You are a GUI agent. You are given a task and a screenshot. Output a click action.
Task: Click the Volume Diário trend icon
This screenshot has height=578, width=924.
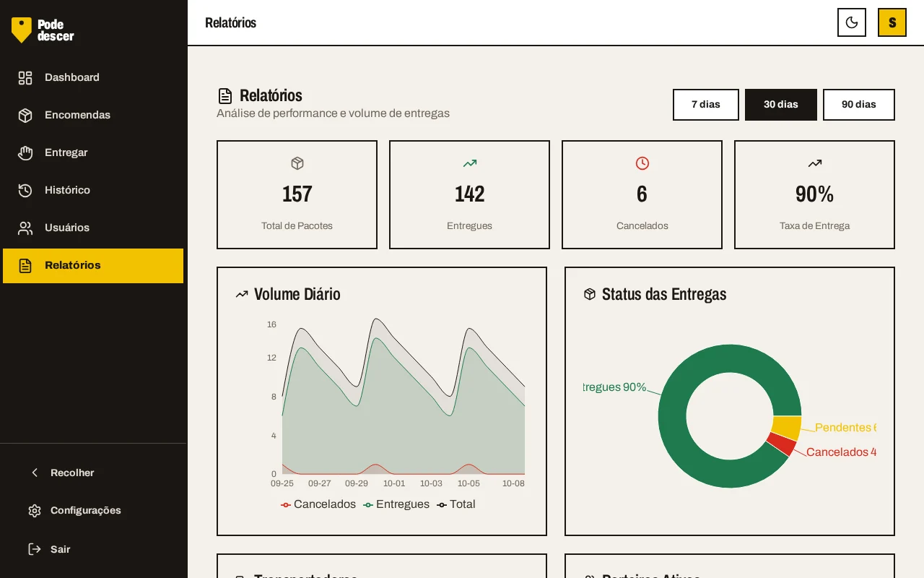(x=242, y=294)
